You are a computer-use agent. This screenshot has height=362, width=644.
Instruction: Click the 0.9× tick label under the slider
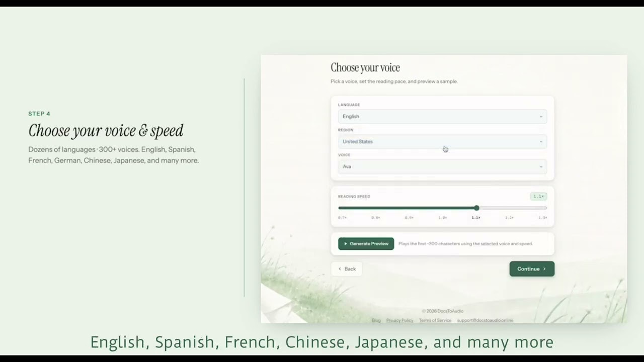pyautogui.click(x=409, y=218)
